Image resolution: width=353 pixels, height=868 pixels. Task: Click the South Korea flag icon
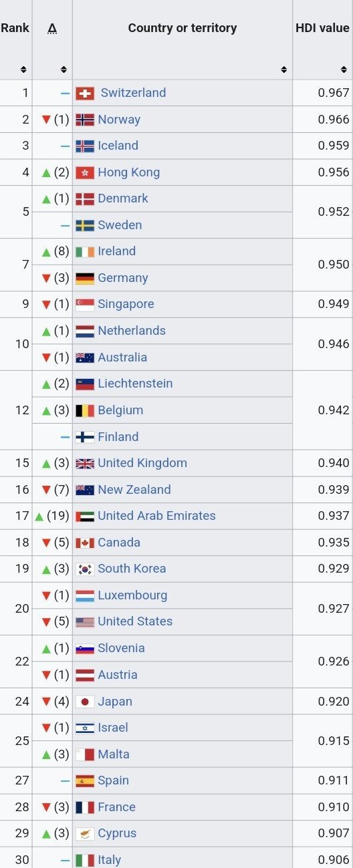(85, 569)
